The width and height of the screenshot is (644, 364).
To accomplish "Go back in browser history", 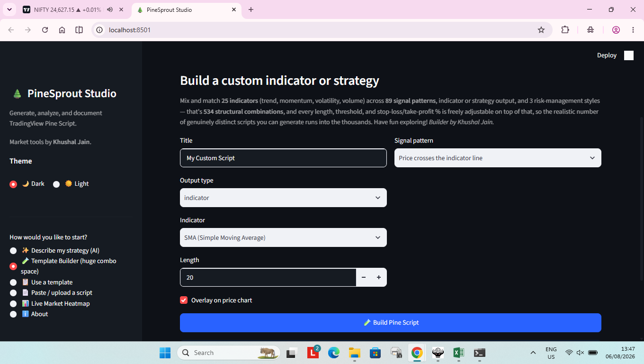I will (x=11, y=30).
